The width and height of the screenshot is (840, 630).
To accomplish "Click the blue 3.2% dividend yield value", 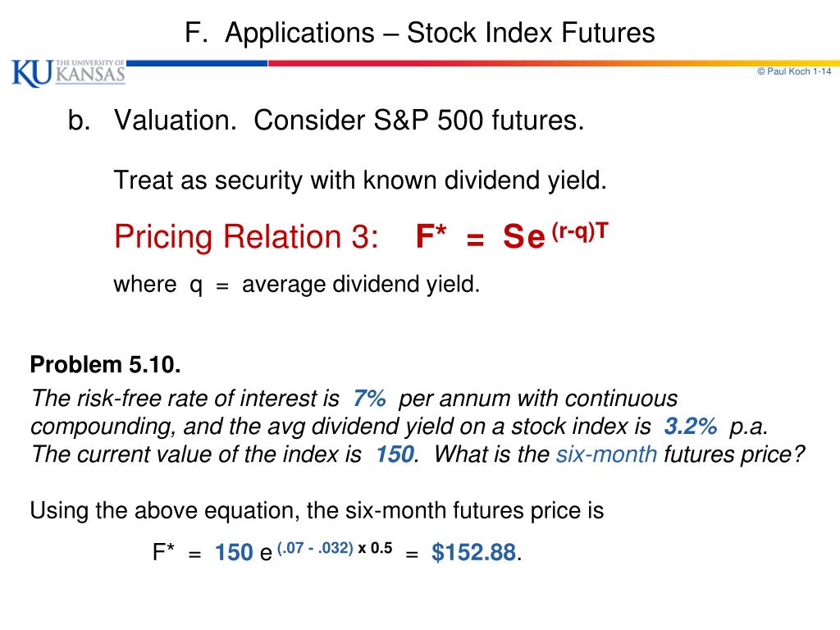I will pos(691,427).
